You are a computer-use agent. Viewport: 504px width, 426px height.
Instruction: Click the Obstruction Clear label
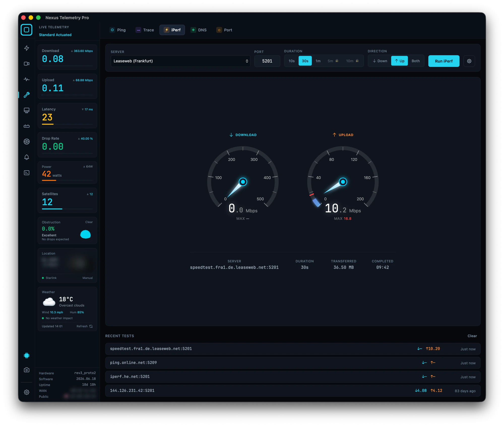89,222
